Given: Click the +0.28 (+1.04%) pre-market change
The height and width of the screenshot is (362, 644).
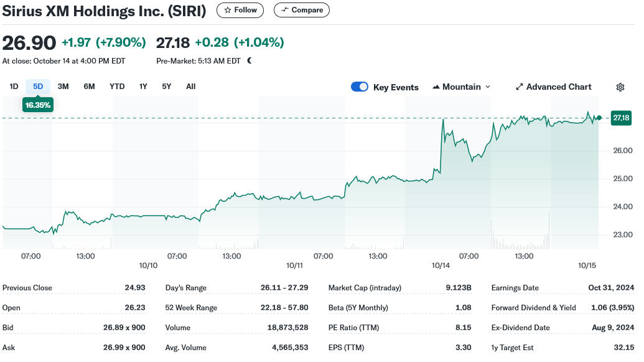Looking at the screenshot, I should click(x=240, y=42).
